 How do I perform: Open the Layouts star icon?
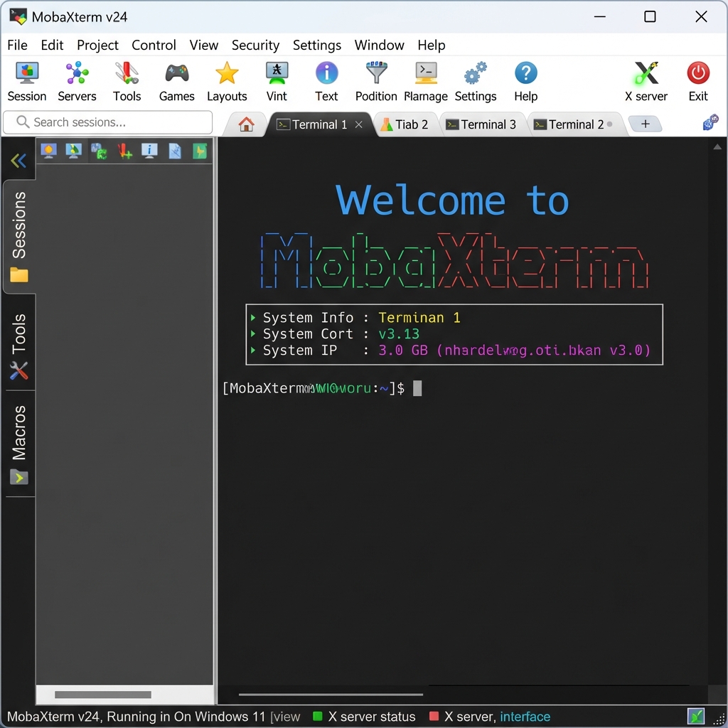pyautogui.click(x=227, y=80)
